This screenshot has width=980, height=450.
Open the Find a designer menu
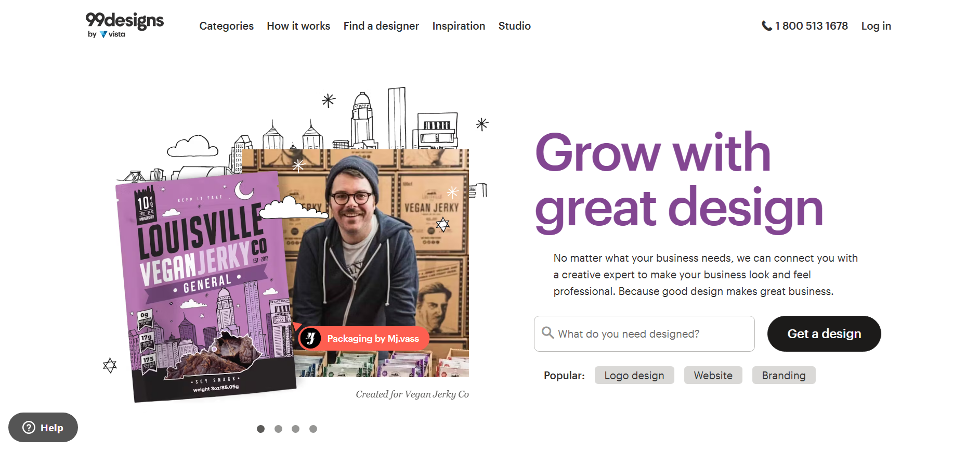[x=381, y=26]
